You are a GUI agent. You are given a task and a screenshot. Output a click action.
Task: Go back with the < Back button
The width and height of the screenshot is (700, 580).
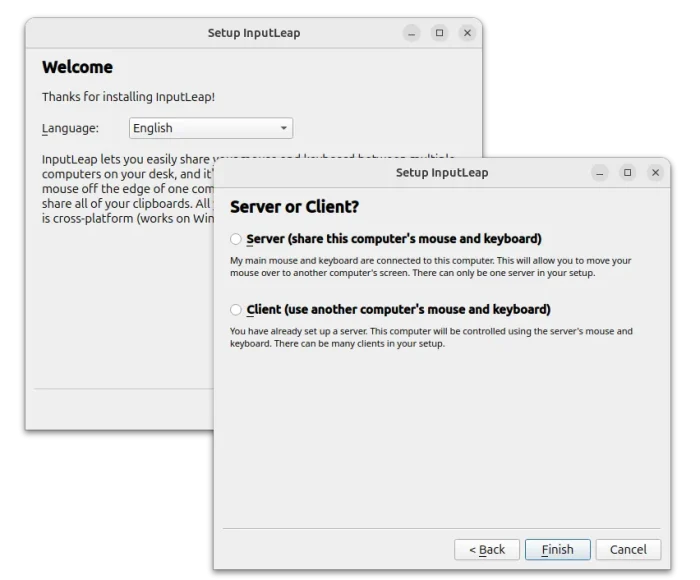(x=487, y=549)
